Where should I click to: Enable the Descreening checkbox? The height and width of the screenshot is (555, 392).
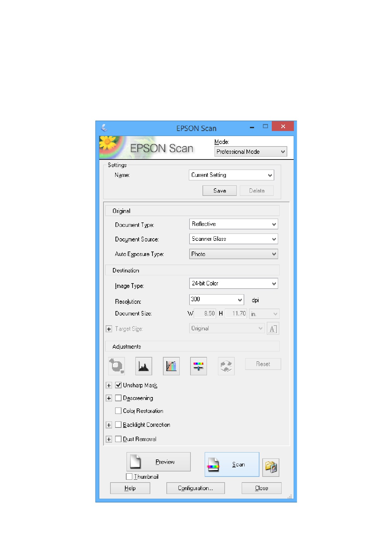[x=118, y=398]
